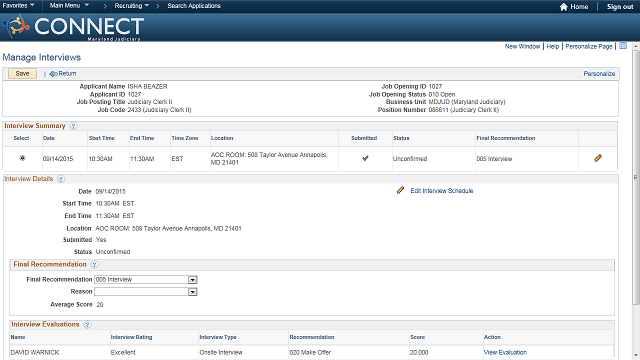Click the Location column header
This screenshot has height=360, width=640.
point(222,138)
